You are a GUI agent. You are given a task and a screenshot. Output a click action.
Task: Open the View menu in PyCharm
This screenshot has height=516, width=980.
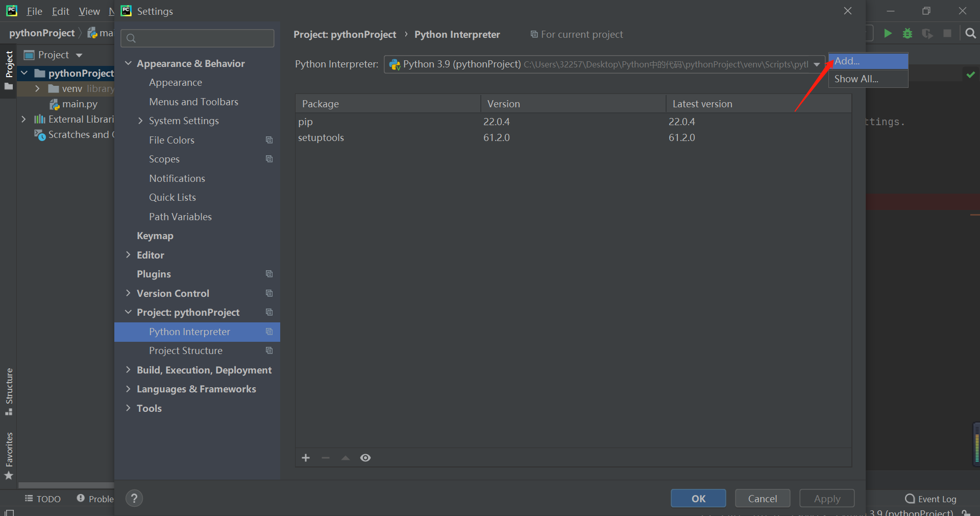coord(89,11)
